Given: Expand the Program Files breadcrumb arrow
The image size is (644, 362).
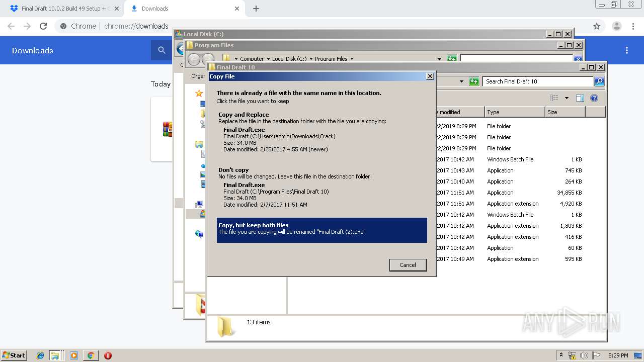Looking at the screenshot, I should click(352, 59).
